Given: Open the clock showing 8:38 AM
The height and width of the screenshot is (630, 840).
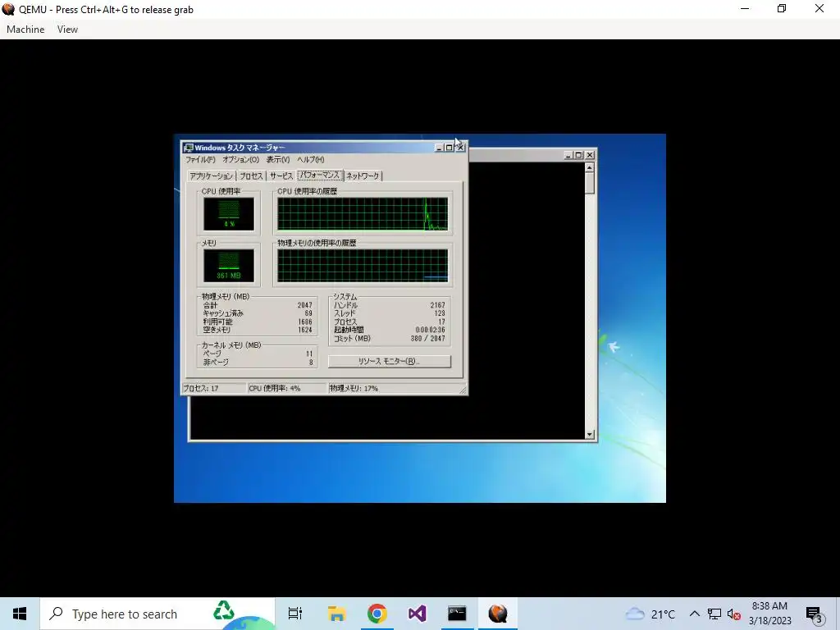Looking at the screenshot, I should click(769, 614).
